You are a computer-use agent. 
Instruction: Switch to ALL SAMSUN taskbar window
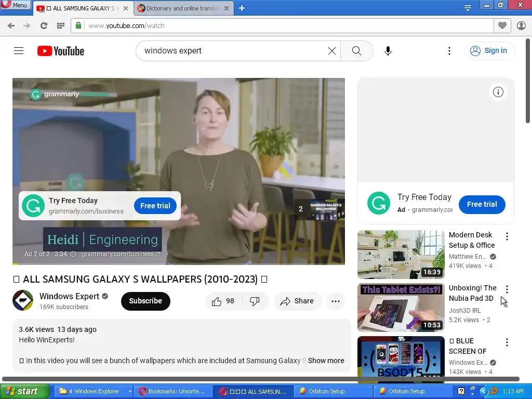click(x=253, y=391)
